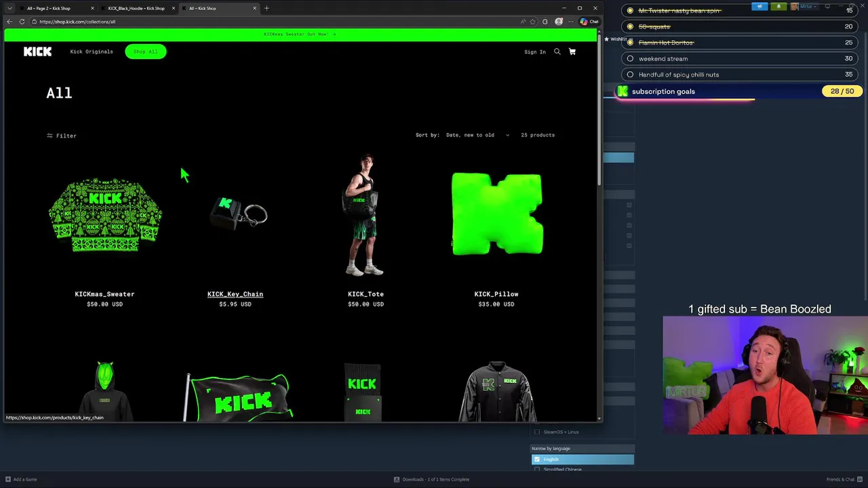Toggle 'Handfull of spicy chilli nuts' goal circle
Viewport: 868px width, 488px height.
click(x=630, y=75)
